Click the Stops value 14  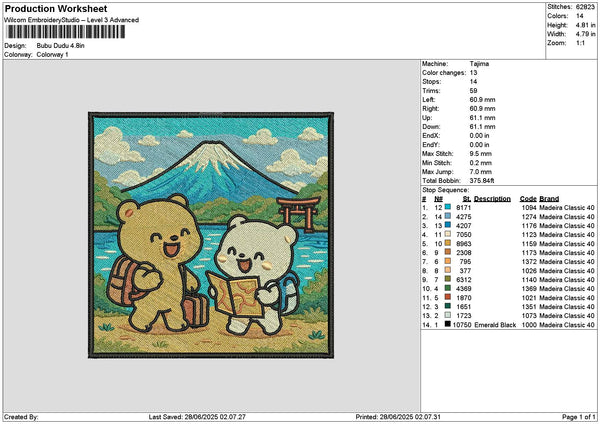(x=473, y=82)
